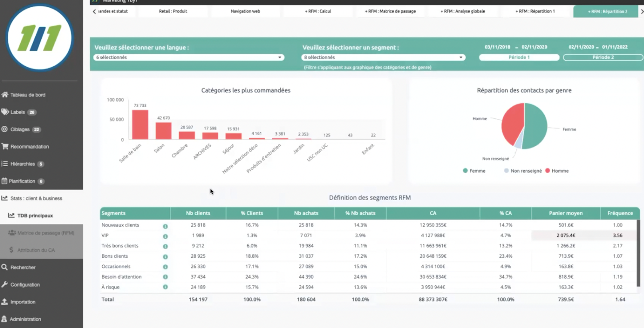Click the tag icon beside Labels
This screenshot has height=328, width=644.
point(5,112)
